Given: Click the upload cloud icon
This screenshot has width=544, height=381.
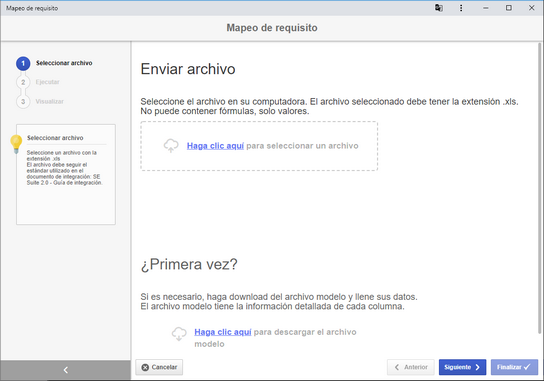Looking at the screenshot, I should point(171,146).
